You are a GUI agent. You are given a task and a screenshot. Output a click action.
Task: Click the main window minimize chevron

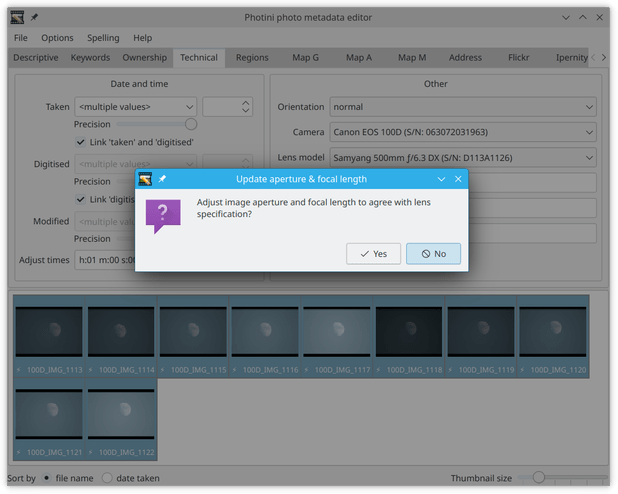pos(566,17)
